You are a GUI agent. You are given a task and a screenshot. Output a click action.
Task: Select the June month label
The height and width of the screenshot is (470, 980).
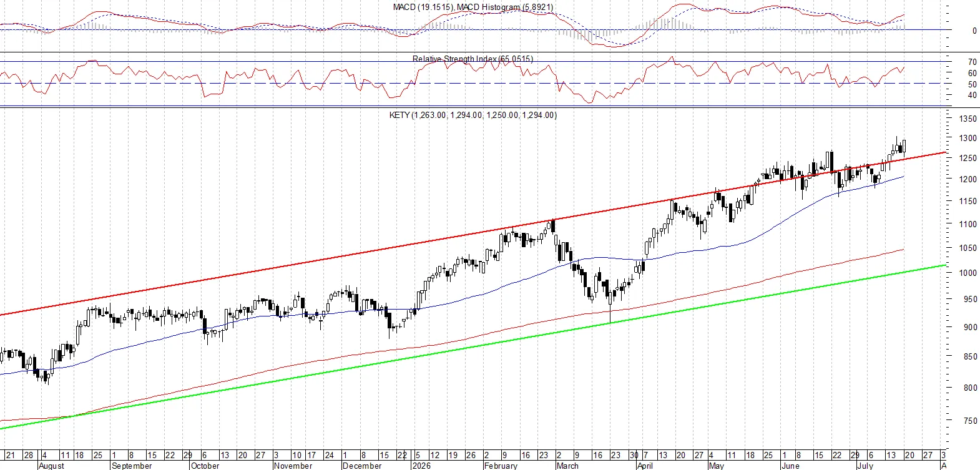tap(790, 466)
